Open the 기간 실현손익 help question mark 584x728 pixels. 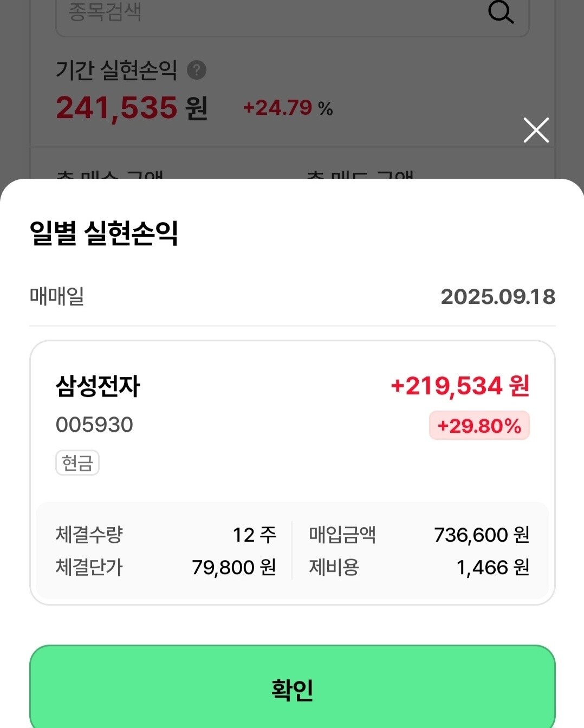click(x=197, y=70)
